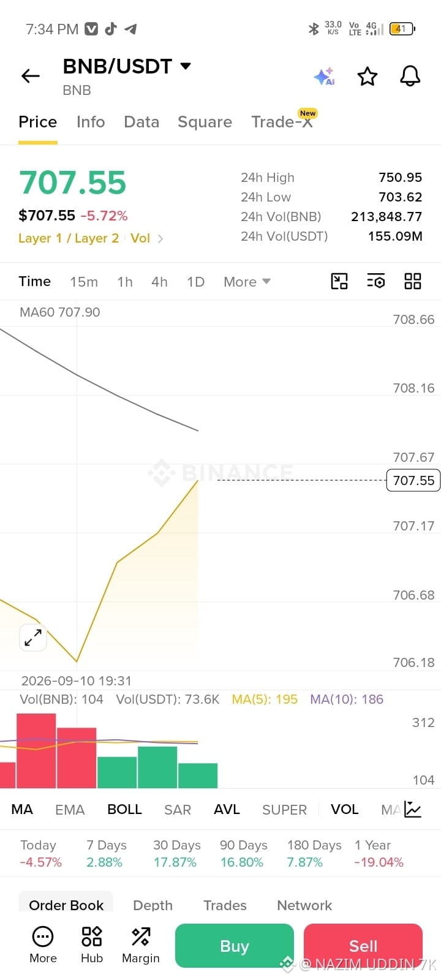The height and width of the screenshot is (980, 441).
Task: Add BNB/USDT to favorites with star
Action: coord(367,76)
